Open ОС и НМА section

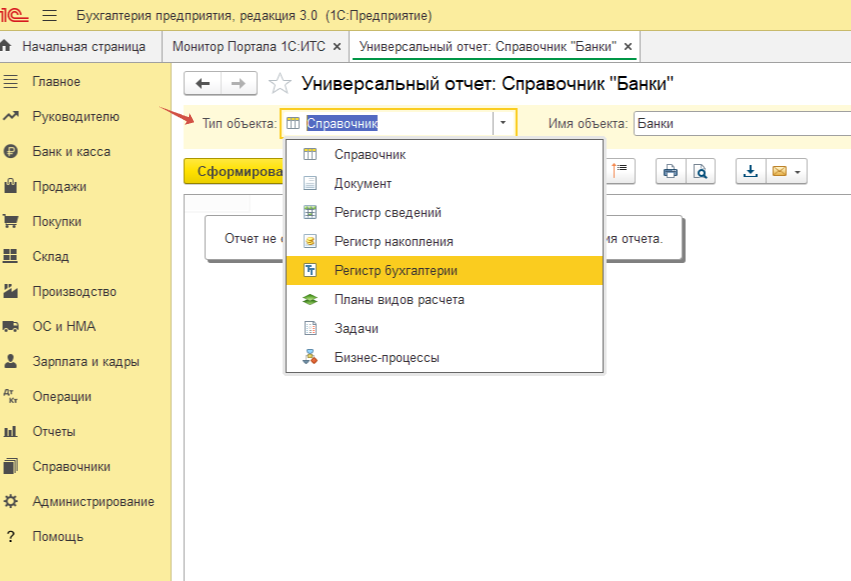86,327
